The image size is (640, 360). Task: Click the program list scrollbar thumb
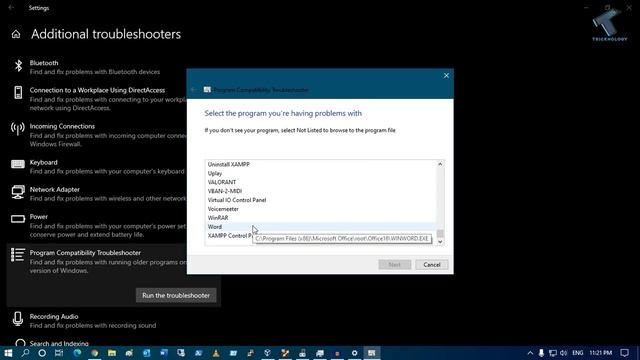point(440,233)
